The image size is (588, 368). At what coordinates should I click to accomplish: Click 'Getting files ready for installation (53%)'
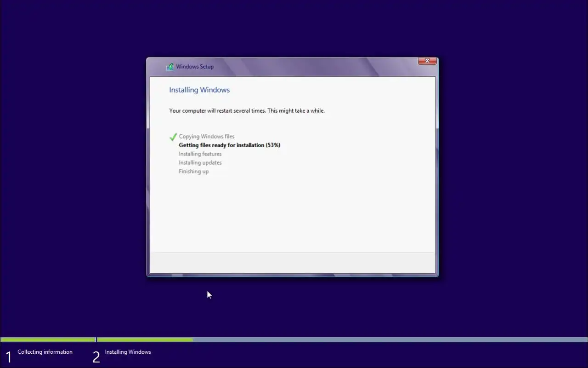(x=230, y=145)
